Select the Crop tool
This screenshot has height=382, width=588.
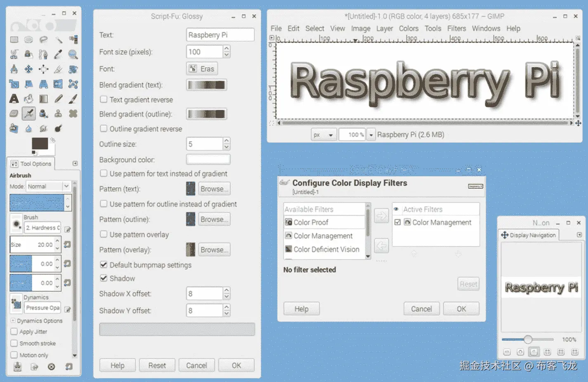click(x=58, y=69)
